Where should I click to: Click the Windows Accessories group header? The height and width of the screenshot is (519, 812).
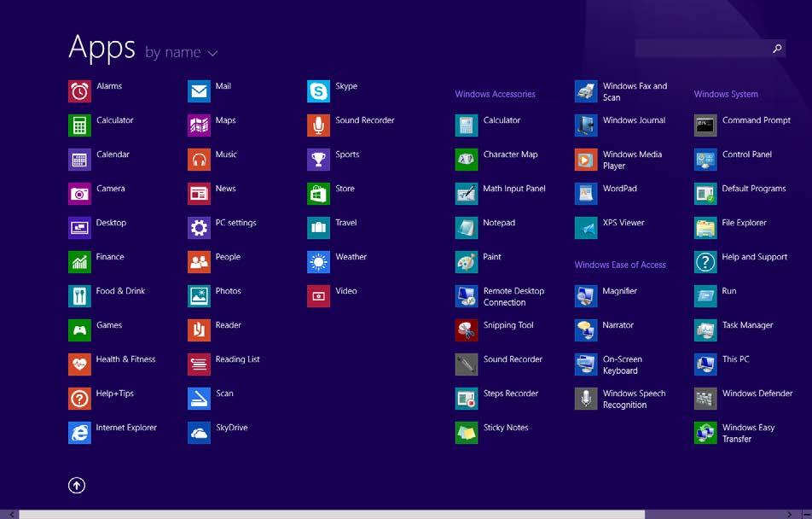tap(495, 94)
